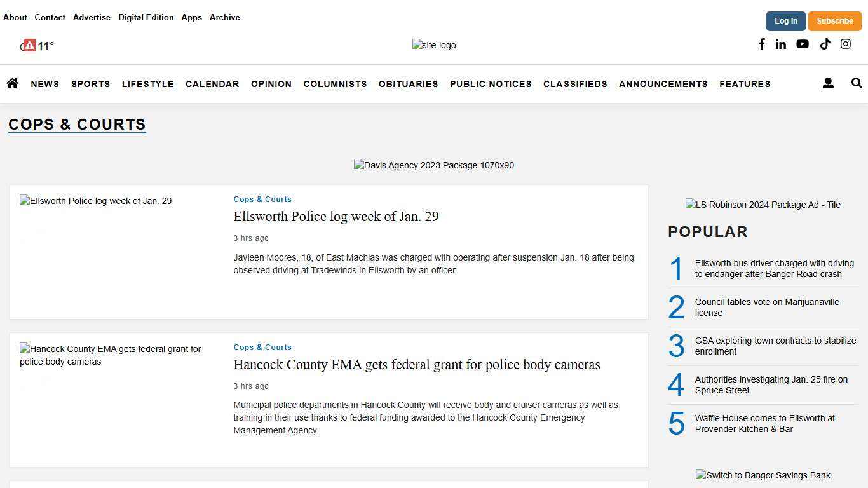
Task: Open the search icon
Action: pos(857,83)
